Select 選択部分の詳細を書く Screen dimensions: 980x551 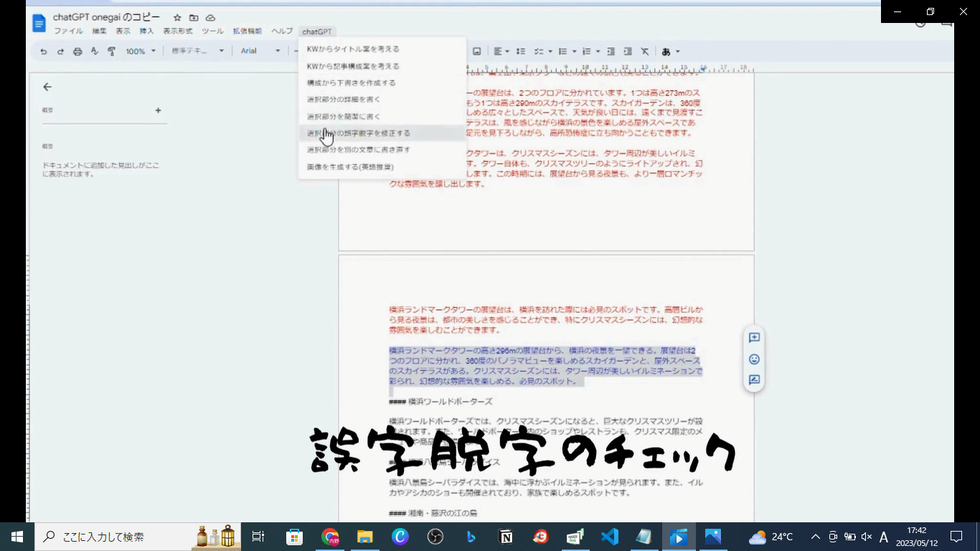click(x=382, y=99)
